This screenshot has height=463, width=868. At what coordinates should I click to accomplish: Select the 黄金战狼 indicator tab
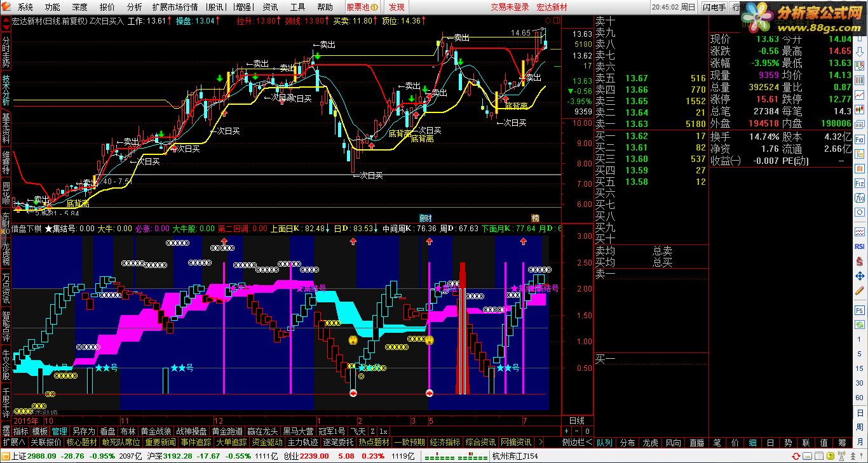click(x=156, y=431)
